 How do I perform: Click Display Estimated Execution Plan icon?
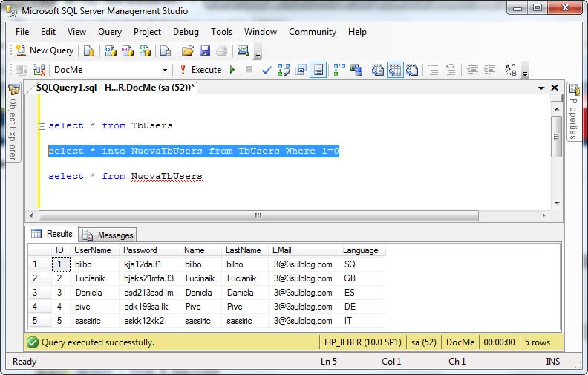click(284, 70)
